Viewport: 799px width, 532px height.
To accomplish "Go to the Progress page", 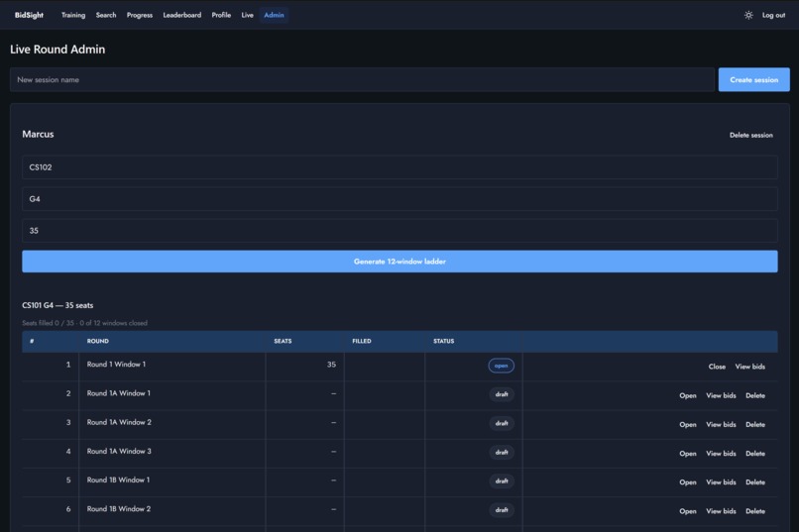I will pyautogui.click(x=140, y=15).
